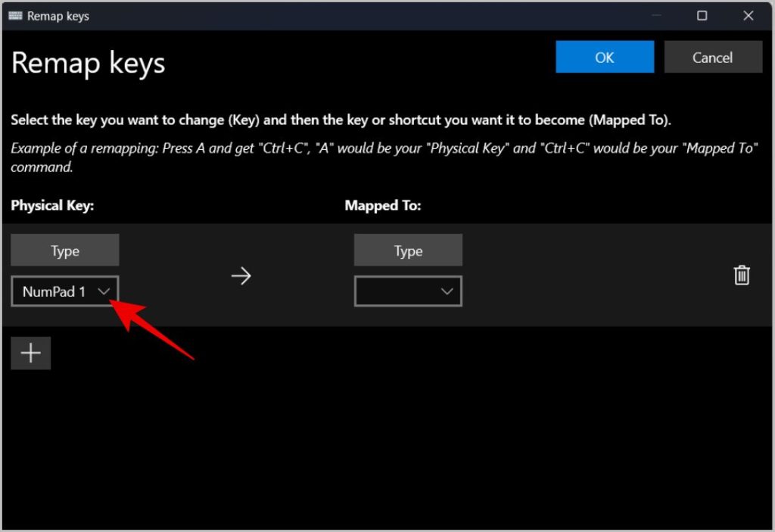Click the keyboard icon in title bar
The width and height of the screenshot is (775, 532).
tap(15, 16)
